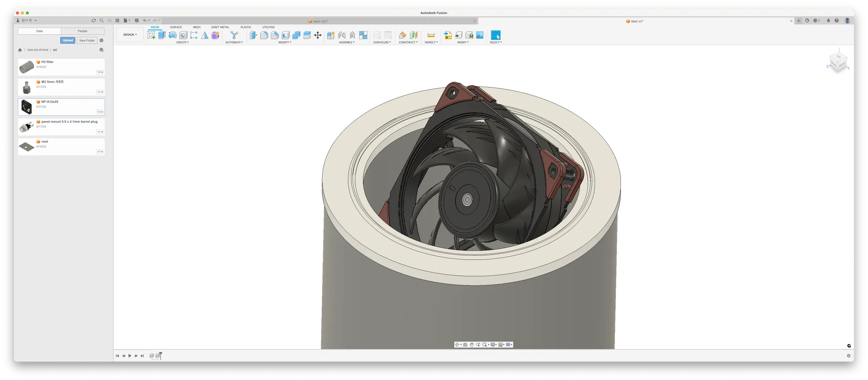Expand the MODIFY menu dropdown
The height and width of the screenshot is (380, 868).
tap(285, 42)
